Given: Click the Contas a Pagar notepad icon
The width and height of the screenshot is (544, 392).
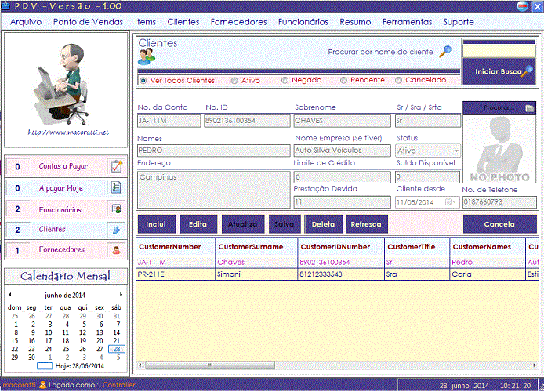Looking at the screenshot, I should (x=116, y=166).
